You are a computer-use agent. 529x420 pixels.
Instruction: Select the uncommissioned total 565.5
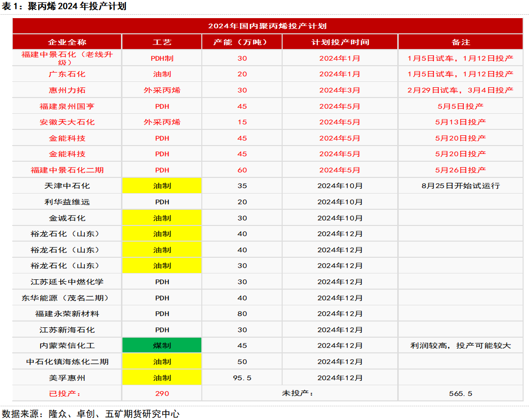(x=460, y=394)
